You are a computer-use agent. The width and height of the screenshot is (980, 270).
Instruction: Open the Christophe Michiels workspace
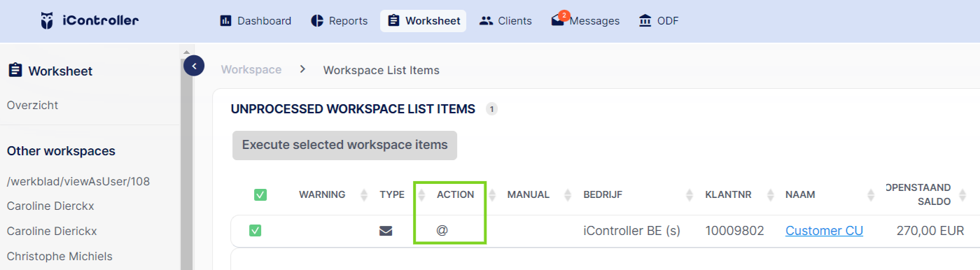tap(59, 256)
